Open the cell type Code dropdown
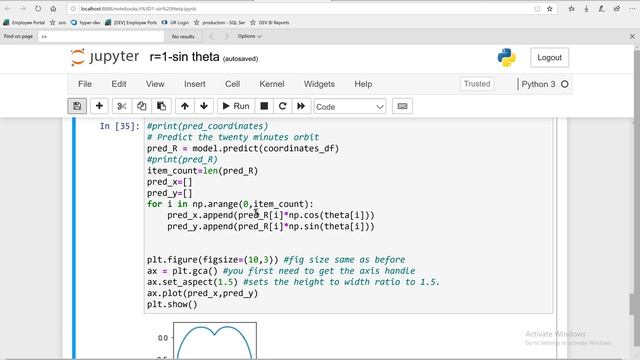Image resolution: width=640 pixels, height=360 pixels. click(x=350, y=107)
